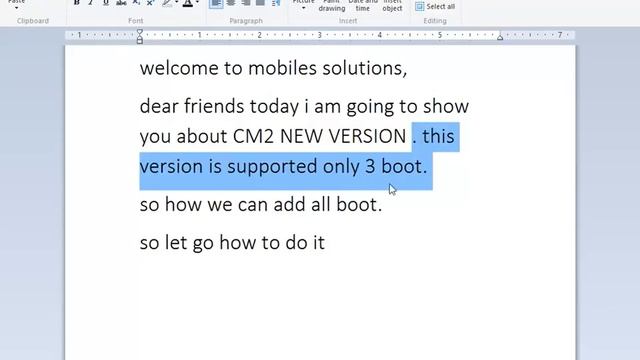Click Insert object button

[392, 6]
